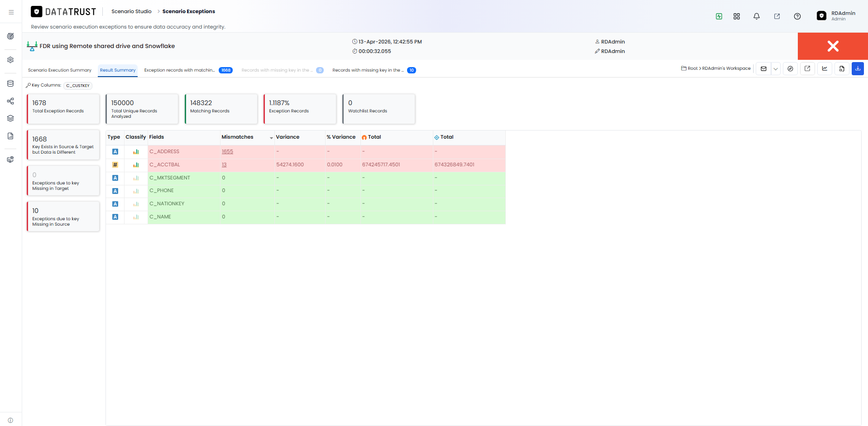Screen dimensions: 868x426
Task: Open the settings gear in sidebar
Action: 10,60
